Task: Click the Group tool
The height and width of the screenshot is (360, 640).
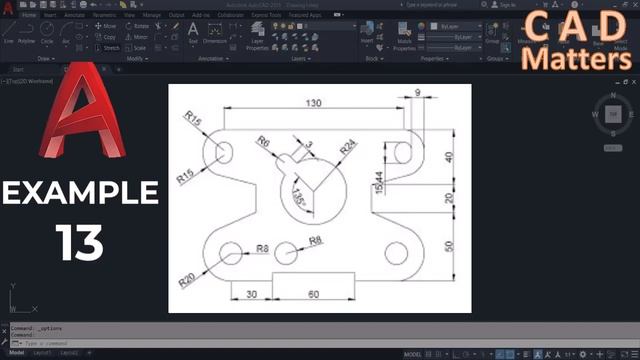Action: coord(492,32)
